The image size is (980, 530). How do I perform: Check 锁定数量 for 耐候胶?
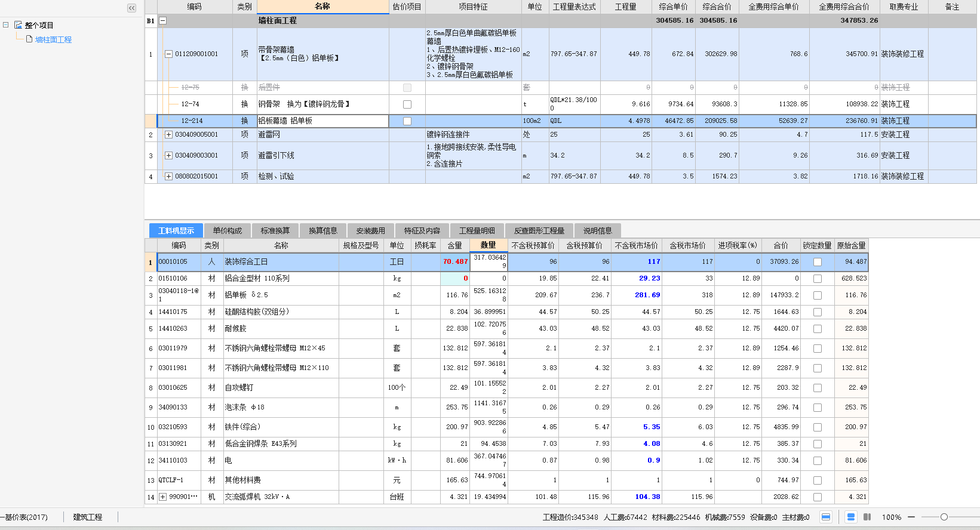(x=818, y=328)
